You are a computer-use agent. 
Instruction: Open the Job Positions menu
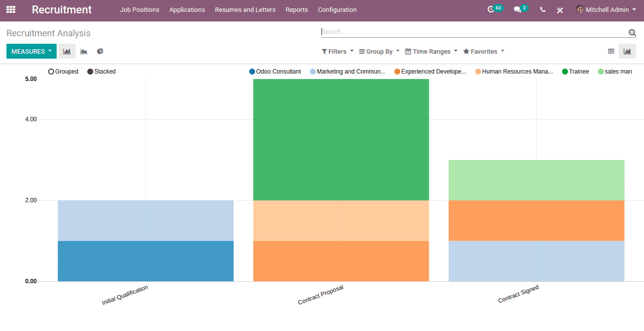140,9
